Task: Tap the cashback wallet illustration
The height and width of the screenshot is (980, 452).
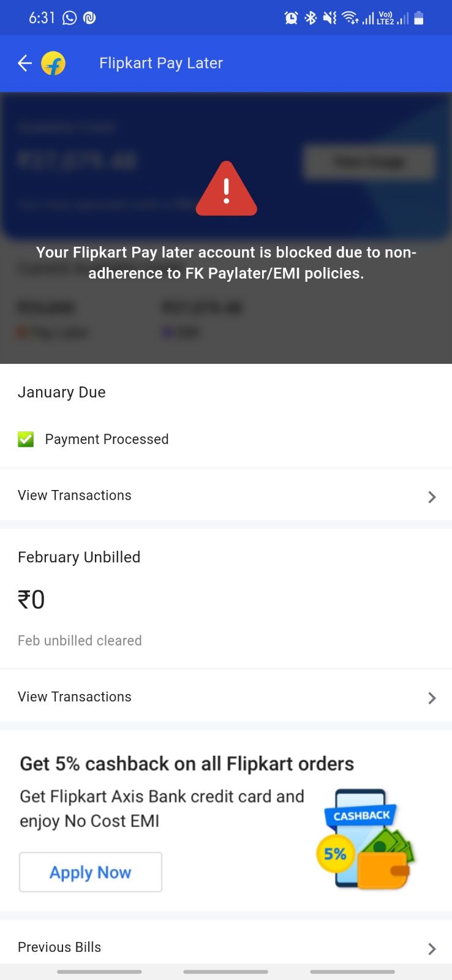Action: click(366, 839)
